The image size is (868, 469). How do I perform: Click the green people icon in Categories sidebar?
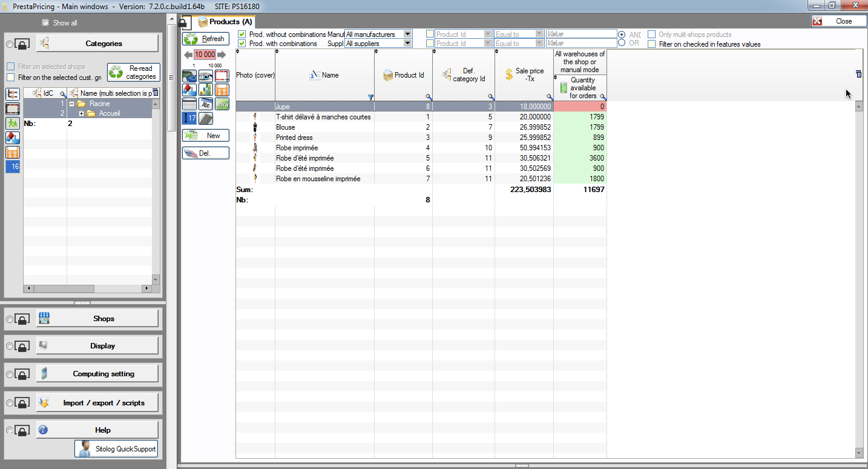13,123
